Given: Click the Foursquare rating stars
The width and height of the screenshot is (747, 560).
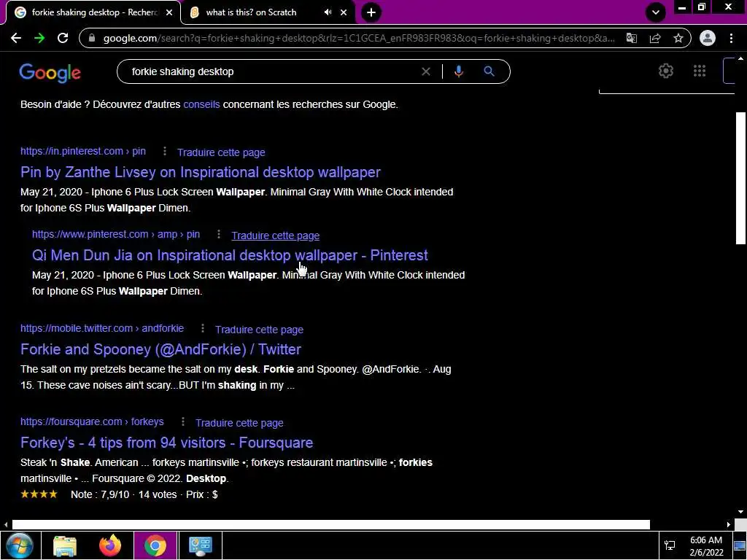Looking at the screenshot, I should coord(39,494).
